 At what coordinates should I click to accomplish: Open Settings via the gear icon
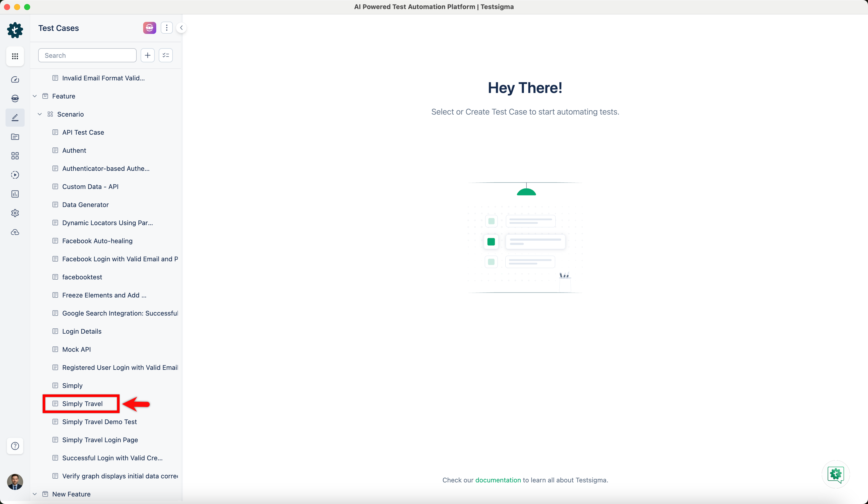[15, 213]
